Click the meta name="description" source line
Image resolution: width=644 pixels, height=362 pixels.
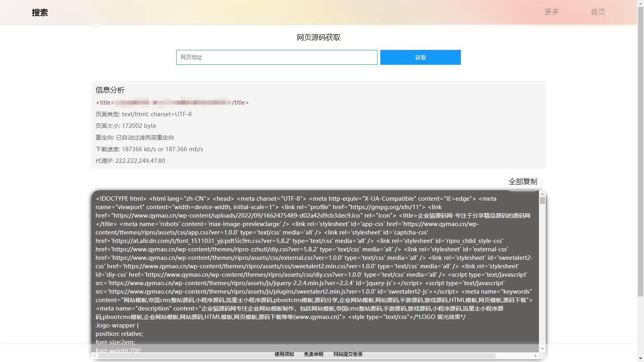[x=299, y=309]
